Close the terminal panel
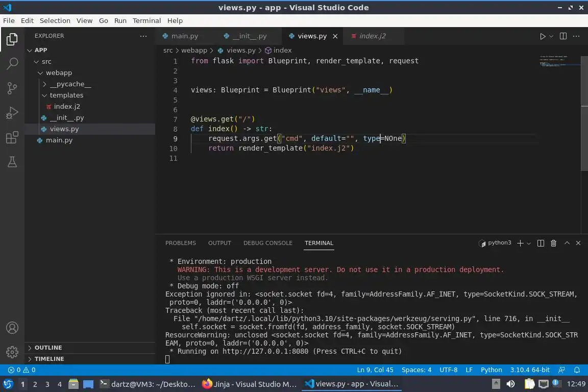Viewport: 588px width, 392px height. [578, 243]
